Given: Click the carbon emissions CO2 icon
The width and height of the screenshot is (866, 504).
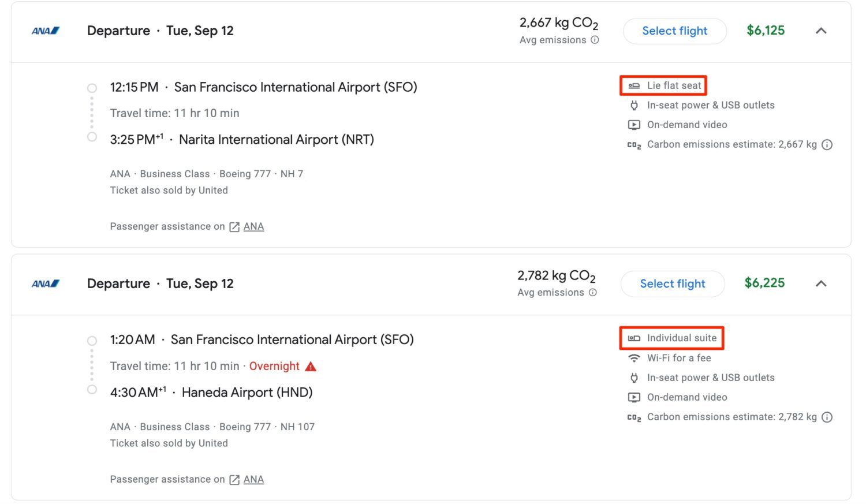Looking at the screenshot, I should pos(634,144).
